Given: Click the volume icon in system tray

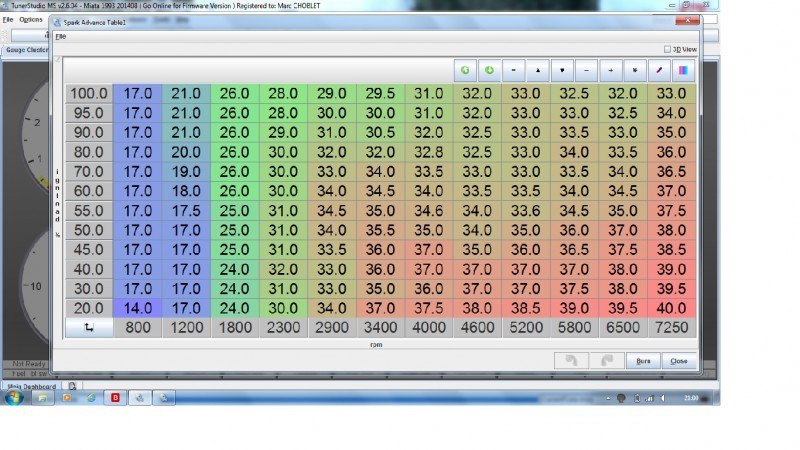Looking at the screenshot, I should coord(663,398).
